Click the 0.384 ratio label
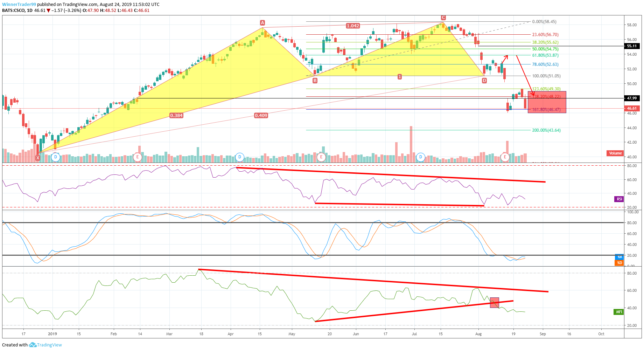The width and height of the screenshot is (644, 351). [x=176, y=115]
